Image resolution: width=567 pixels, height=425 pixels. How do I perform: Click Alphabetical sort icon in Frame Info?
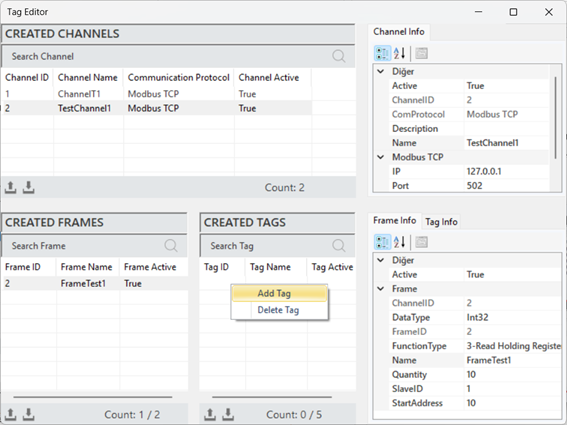399,242
